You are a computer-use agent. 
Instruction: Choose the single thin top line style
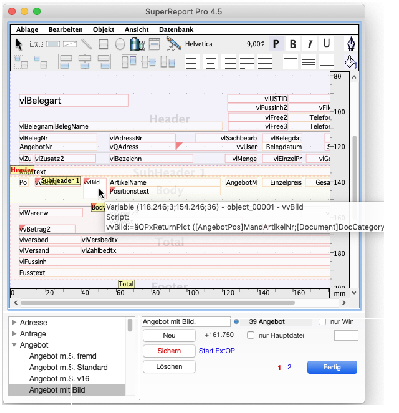pos(290,62)
